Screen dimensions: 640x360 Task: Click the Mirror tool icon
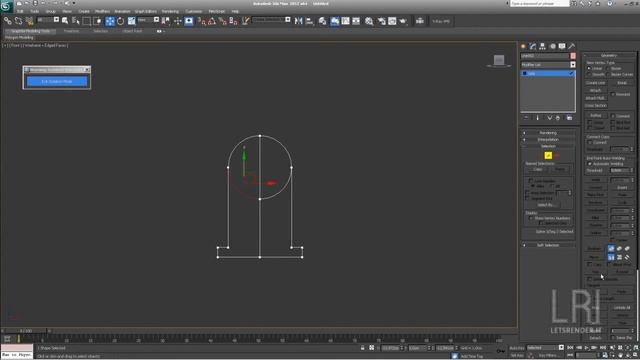[x=299, y=21]
